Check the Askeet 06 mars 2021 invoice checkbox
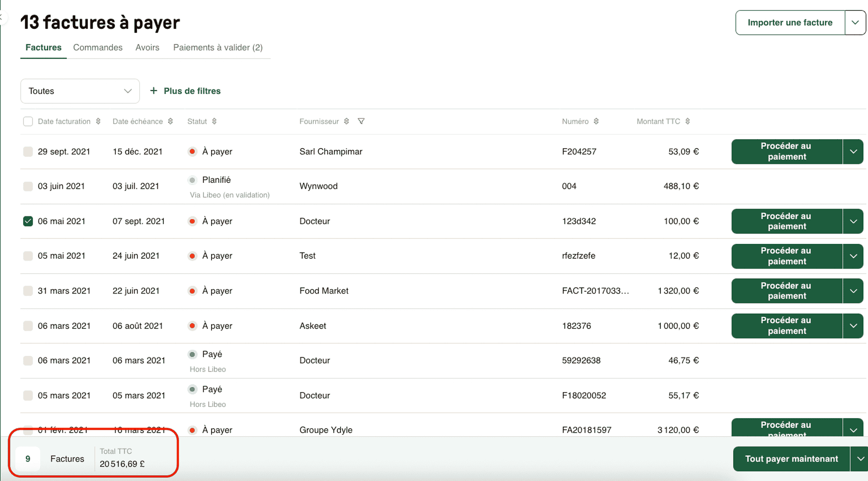The image size is (868, 481). click(28, 326)
